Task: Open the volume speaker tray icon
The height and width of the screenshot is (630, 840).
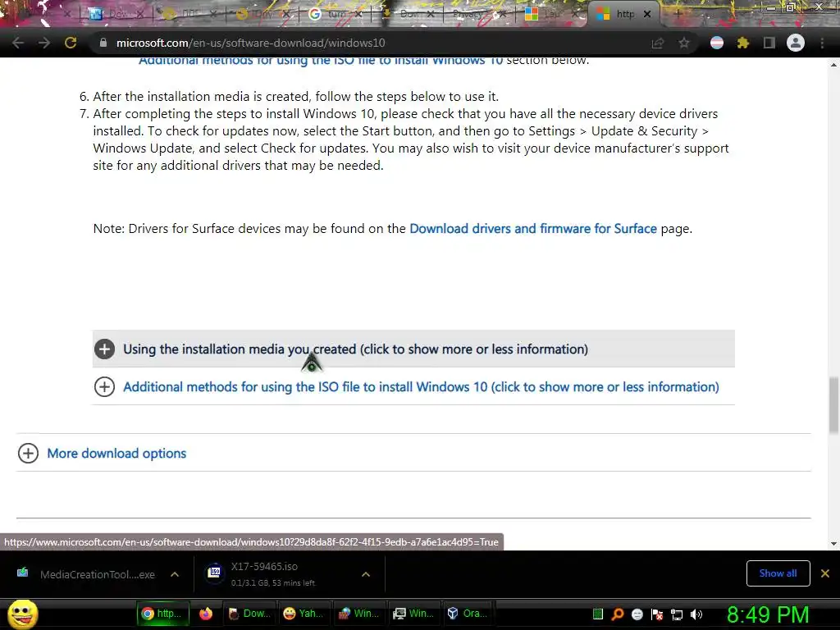Action: [696, 614]
